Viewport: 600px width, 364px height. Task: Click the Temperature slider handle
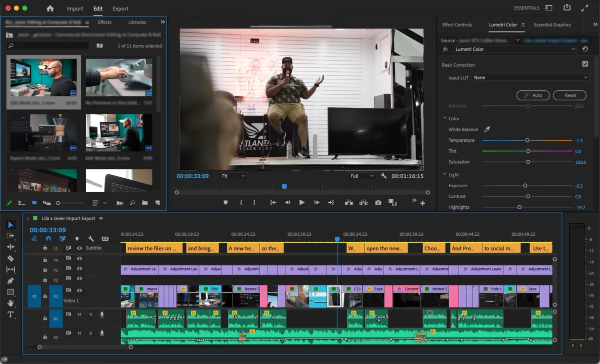click(527, 140)
